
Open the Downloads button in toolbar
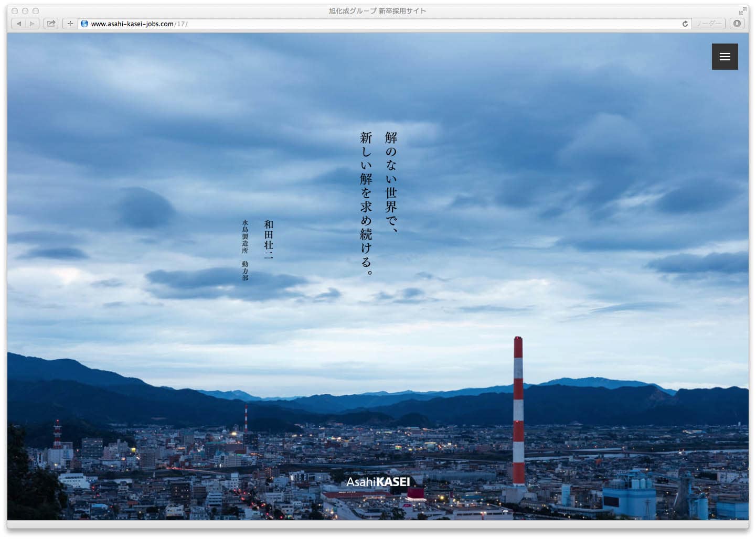click(x=737, y=24)
